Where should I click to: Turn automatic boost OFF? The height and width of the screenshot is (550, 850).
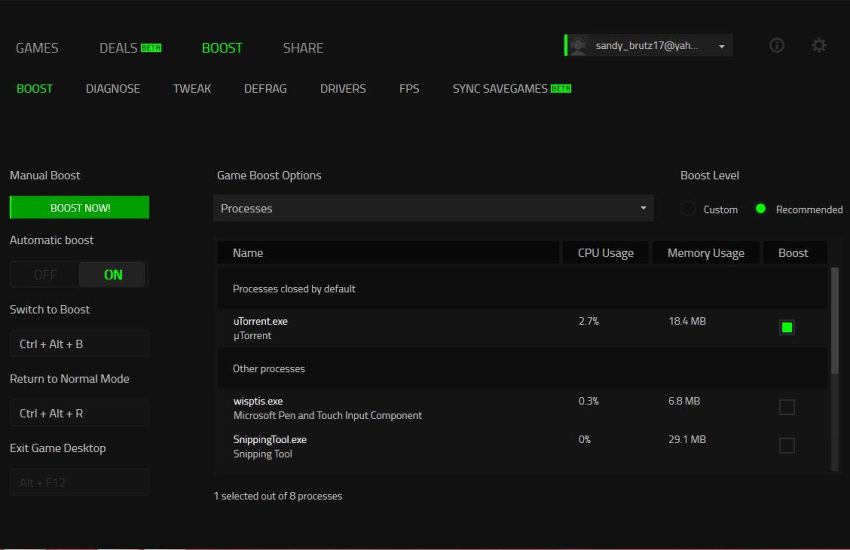(x=45, y=275)
